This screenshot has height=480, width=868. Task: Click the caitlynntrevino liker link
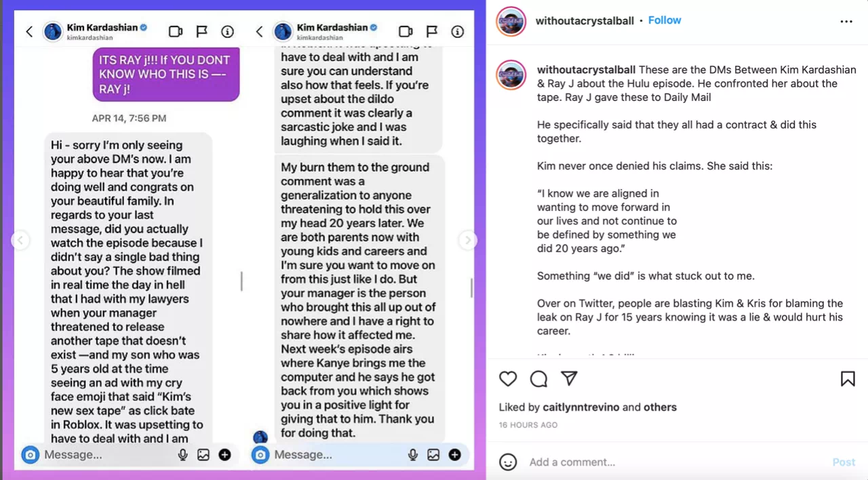(x=581, y=407)
